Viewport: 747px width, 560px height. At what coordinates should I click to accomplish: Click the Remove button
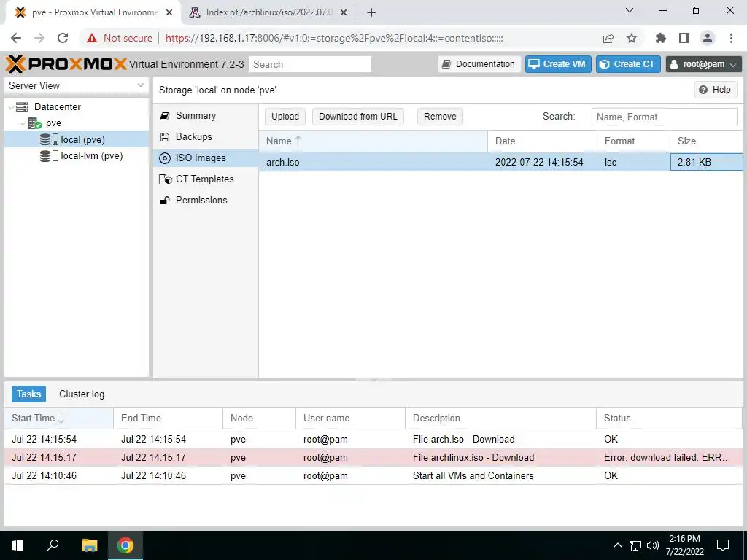(x=440, y=117)
